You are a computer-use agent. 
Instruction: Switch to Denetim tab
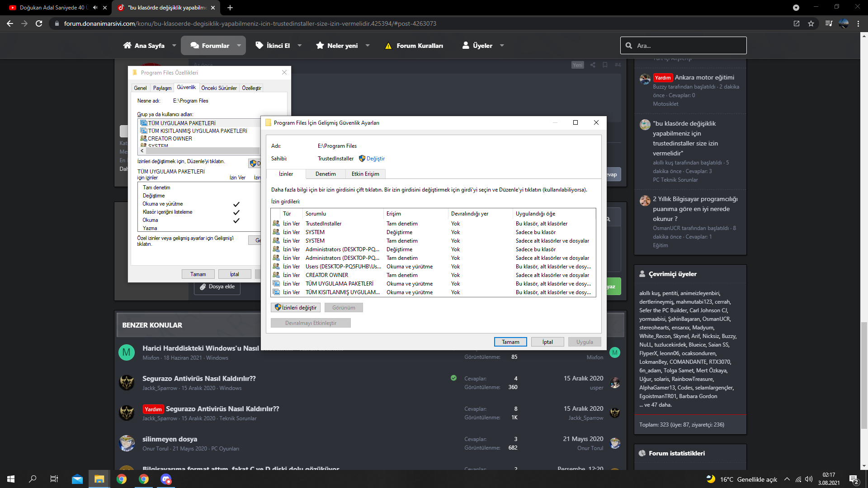tap(325, 174)
